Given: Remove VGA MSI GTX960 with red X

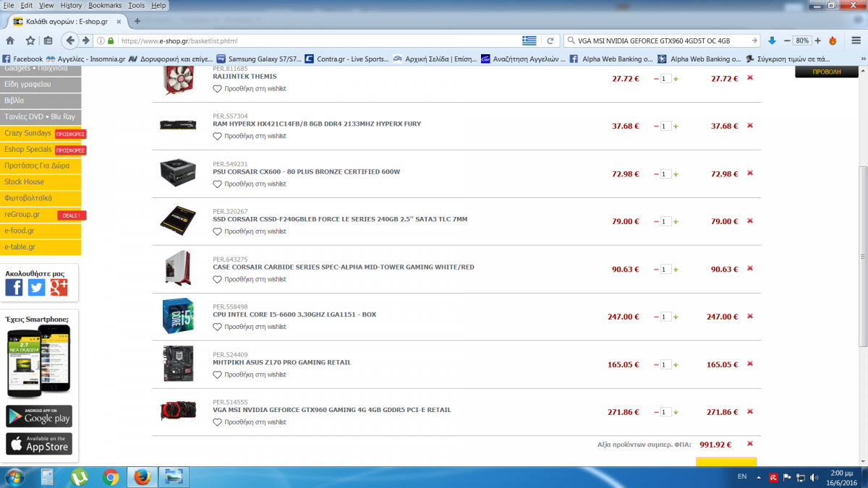Looking at the screenshot, I should [750, 411].
